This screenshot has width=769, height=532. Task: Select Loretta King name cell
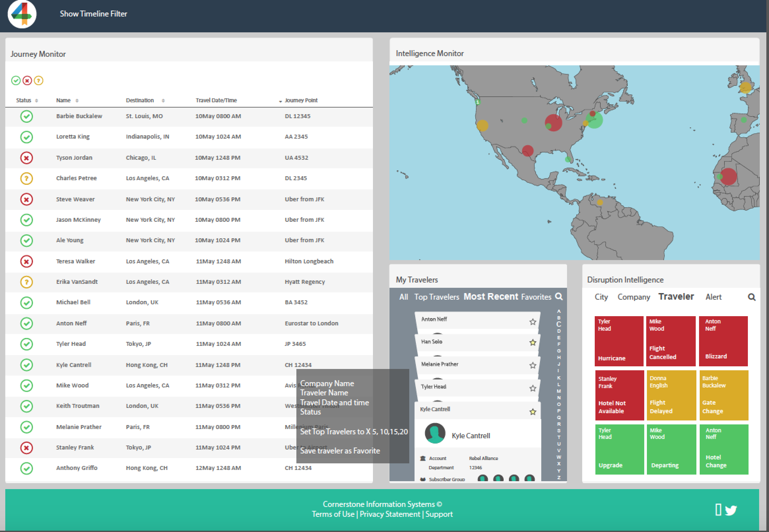pyautogui.click(x=73, y=137)
